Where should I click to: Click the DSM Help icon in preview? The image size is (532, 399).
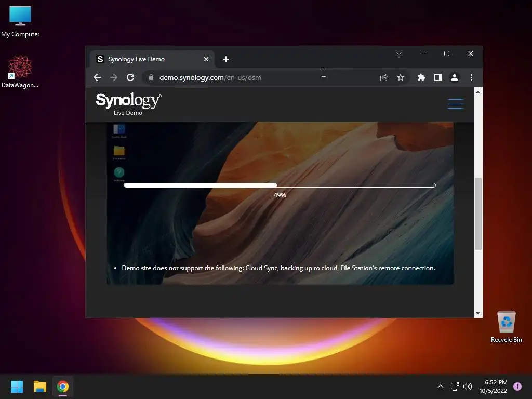point(119,174)
